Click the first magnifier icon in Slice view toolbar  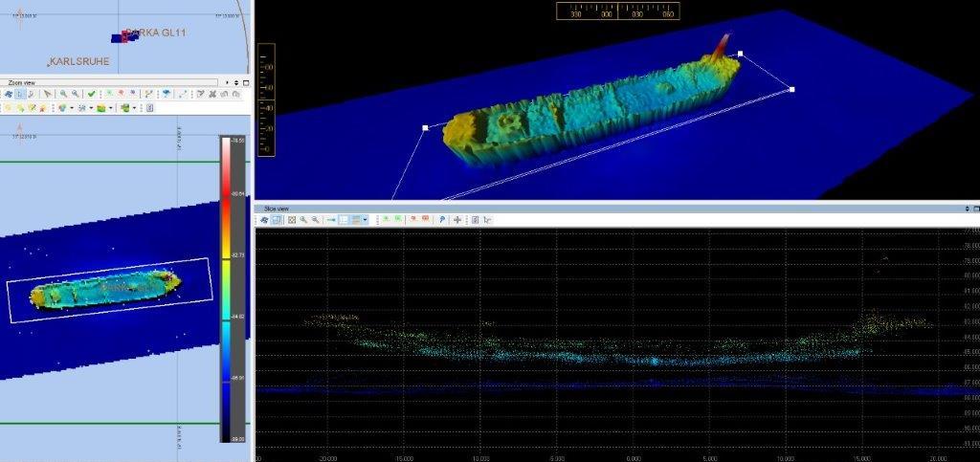click(x=303, y=220)
